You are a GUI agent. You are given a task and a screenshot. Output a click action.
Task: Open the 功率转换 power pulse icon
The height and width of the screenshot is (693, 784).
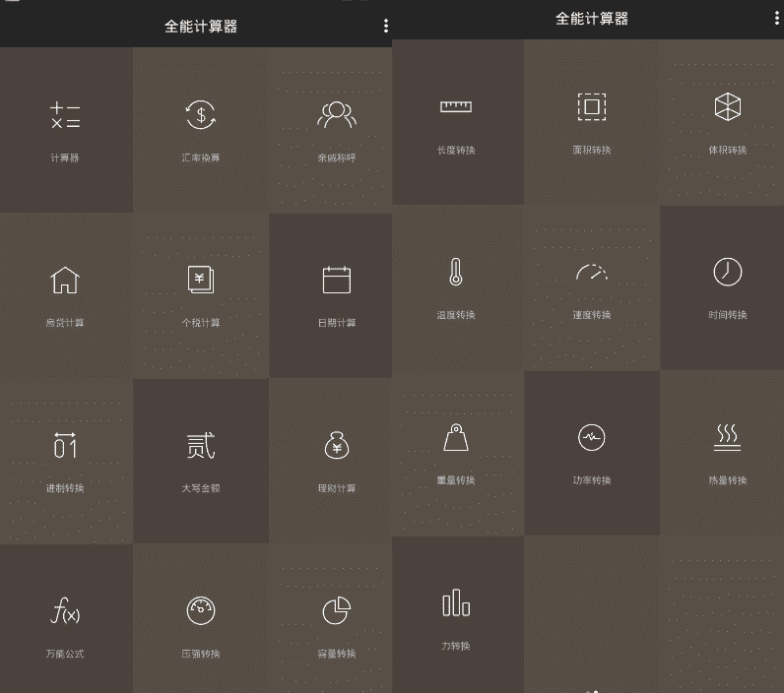pyautogui.click(x=592, y=437)
